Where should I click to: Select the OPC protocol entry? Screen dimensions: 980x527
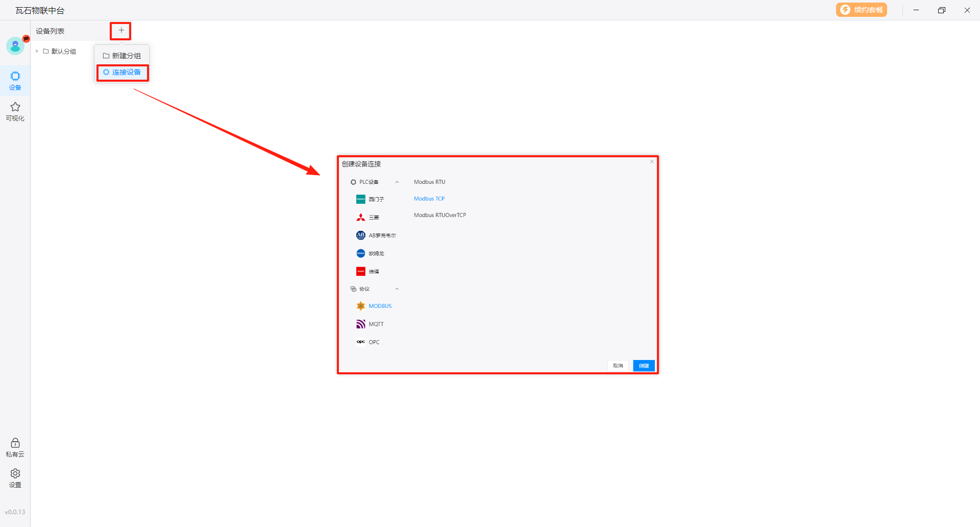point(374,342)
